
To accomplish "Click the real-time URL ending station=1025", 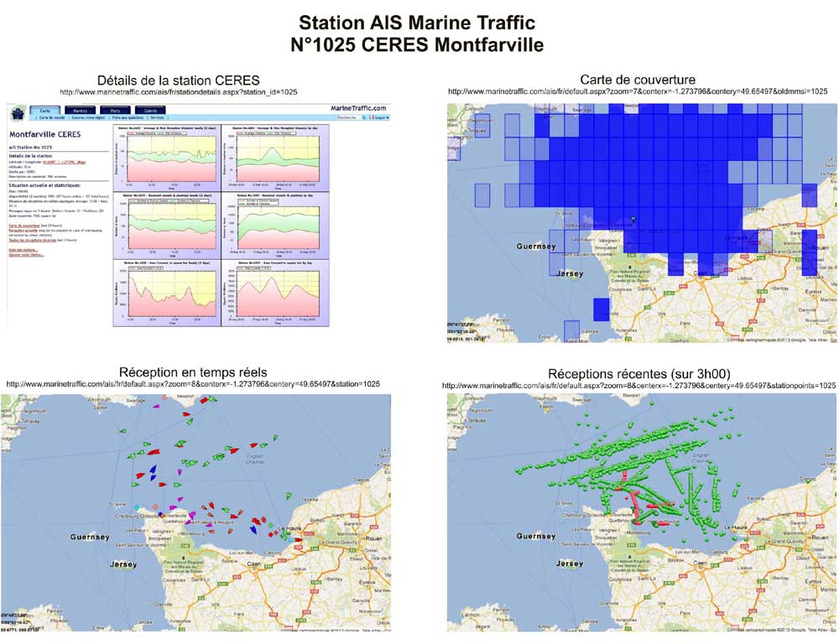I will point(193,384).
